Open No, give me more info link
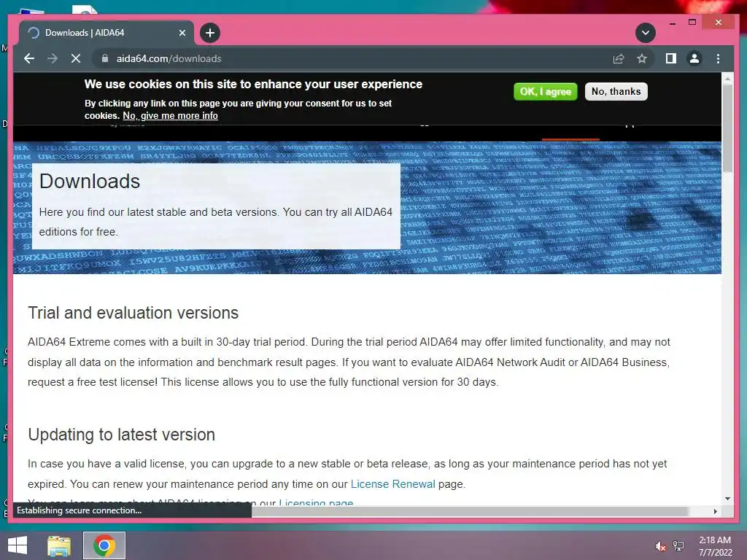747x560 pixels. click(170, 116)
